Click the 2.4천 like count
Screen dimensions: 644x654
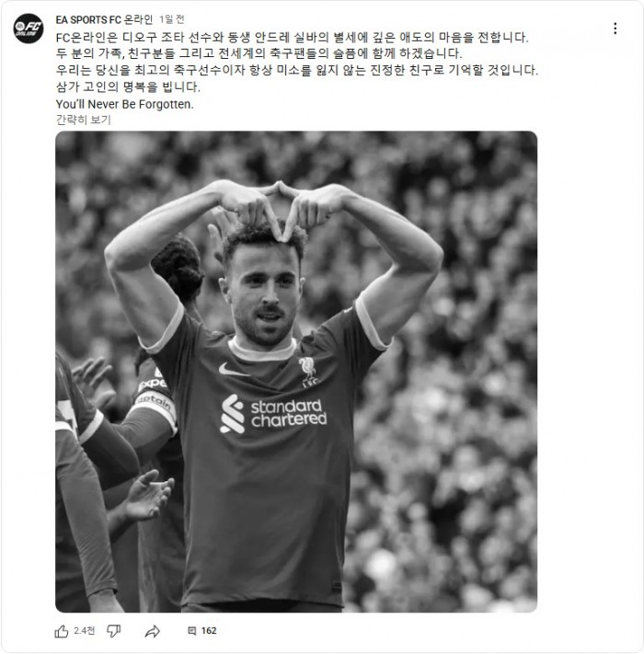[x=85, y=631]
